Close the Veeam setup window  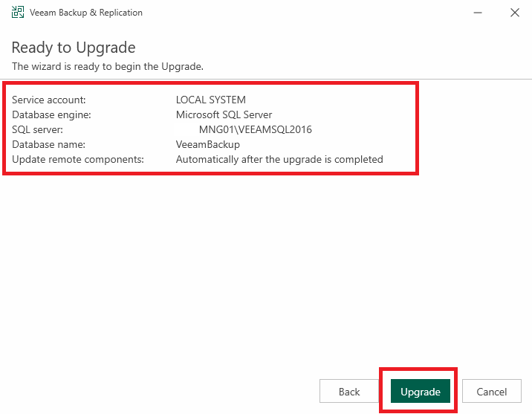(515, 13)
